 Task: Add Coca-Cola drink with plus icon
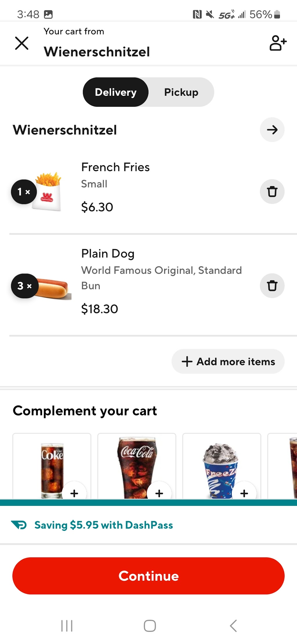(159, 493)
